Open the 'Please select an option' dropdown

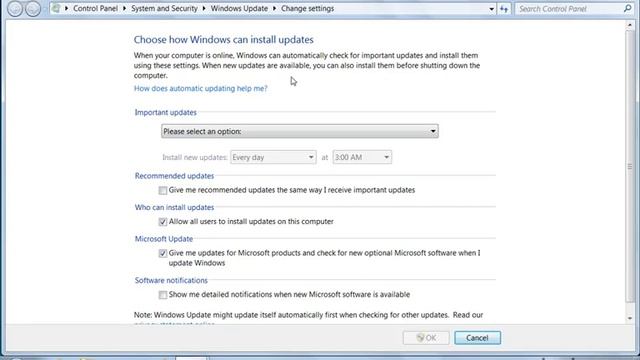coord(300,131)
